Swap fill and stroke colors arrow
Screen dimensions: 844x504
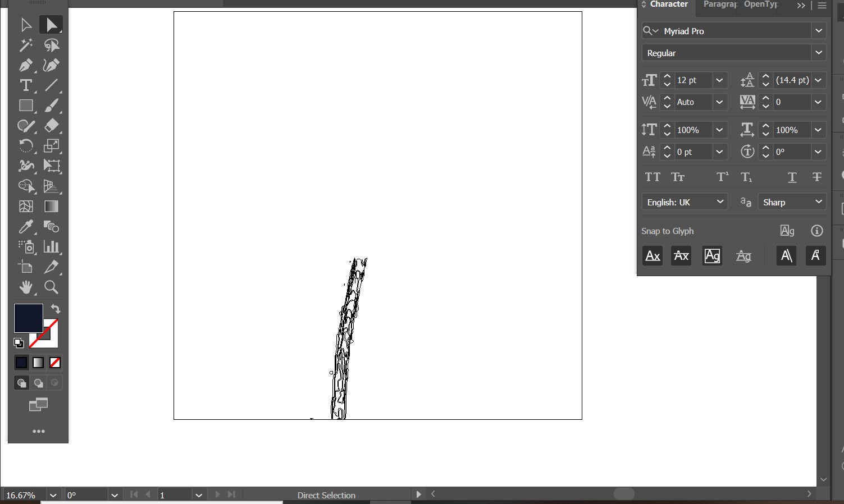56,309
